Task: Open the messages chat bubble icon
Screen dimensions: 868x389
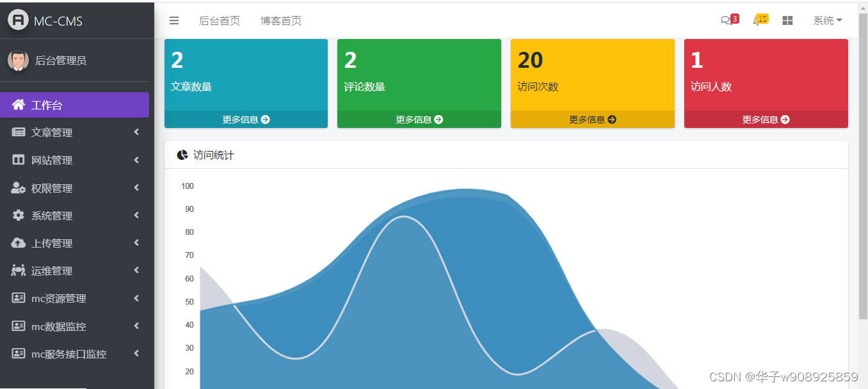Action: 726,20
